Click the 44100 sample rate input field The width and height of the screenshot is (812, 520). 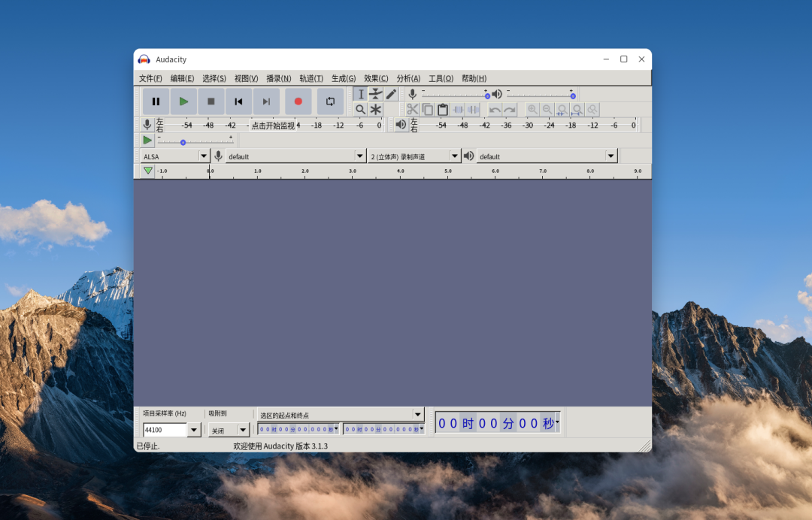tap(165, 431)
